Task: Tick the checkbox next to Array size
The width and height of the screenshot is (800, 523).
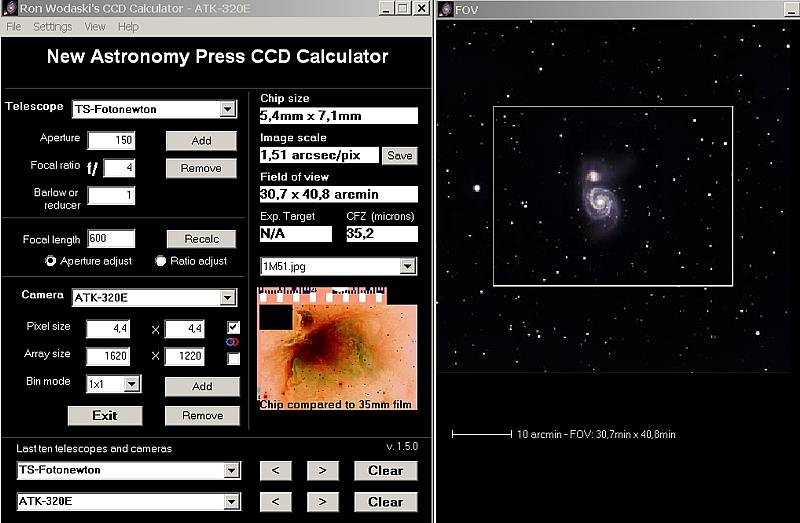Action: (233, 358)
